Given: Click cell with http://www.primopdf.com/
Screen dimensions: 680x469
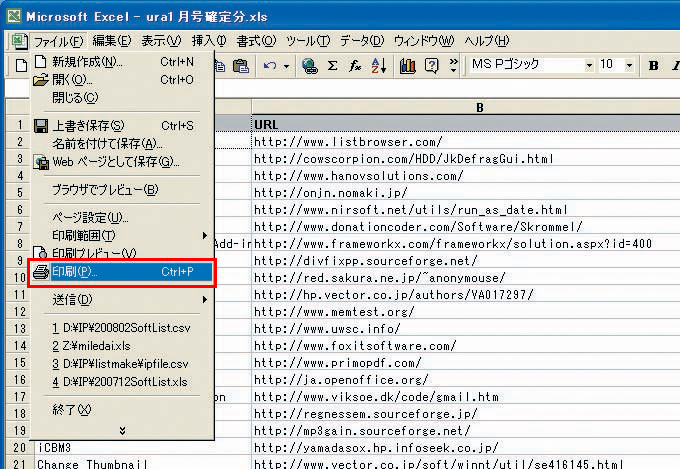Looking at the screenshot, I should tap(466, 363).
